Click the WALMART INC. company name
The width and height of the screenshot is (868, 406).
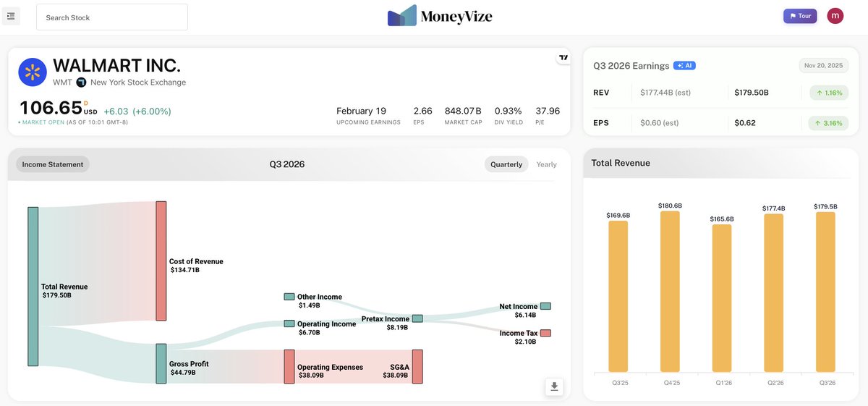click(116, 65)
